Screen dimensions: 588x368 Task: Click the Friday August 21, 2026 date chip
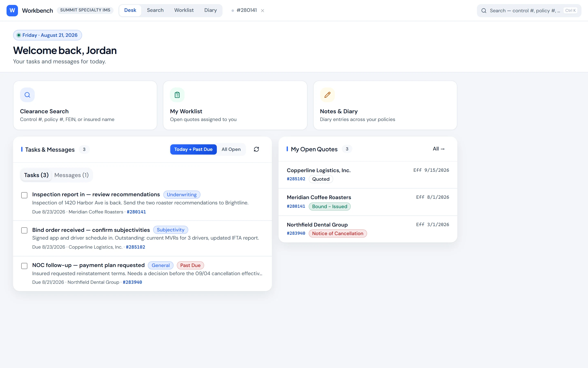point(47,35)
